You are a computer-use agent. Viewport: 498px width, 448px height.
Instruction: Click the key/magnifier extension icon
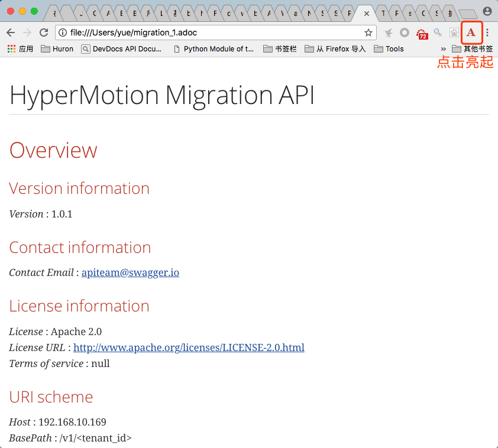click(438, 33)
